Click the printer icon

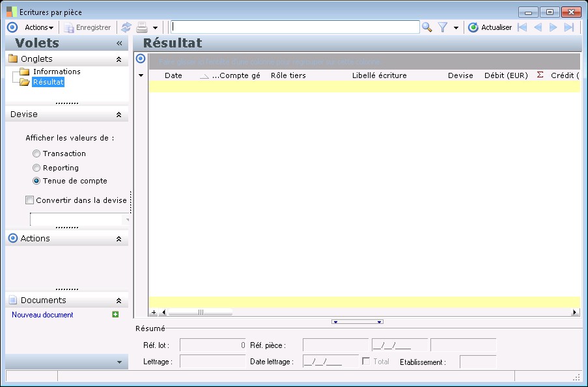pos(141,27)
